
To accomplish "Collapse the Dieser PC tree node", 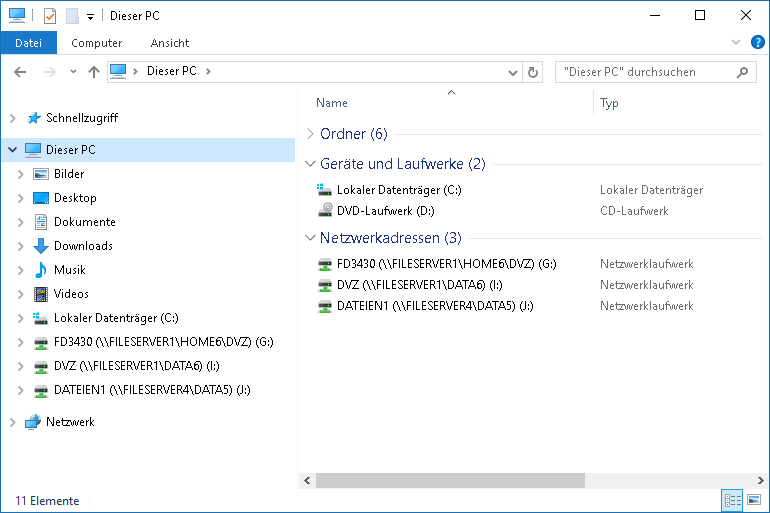I will pyautogui.click(x=12, y=150).
